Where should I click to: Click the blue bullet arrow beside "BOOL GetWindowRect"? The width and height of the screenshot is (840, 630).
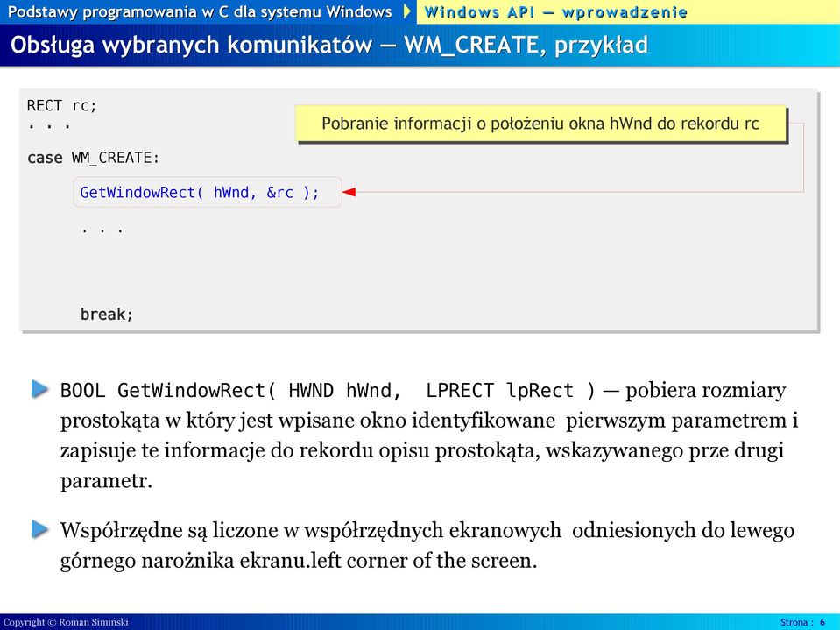tap(39, 389)
